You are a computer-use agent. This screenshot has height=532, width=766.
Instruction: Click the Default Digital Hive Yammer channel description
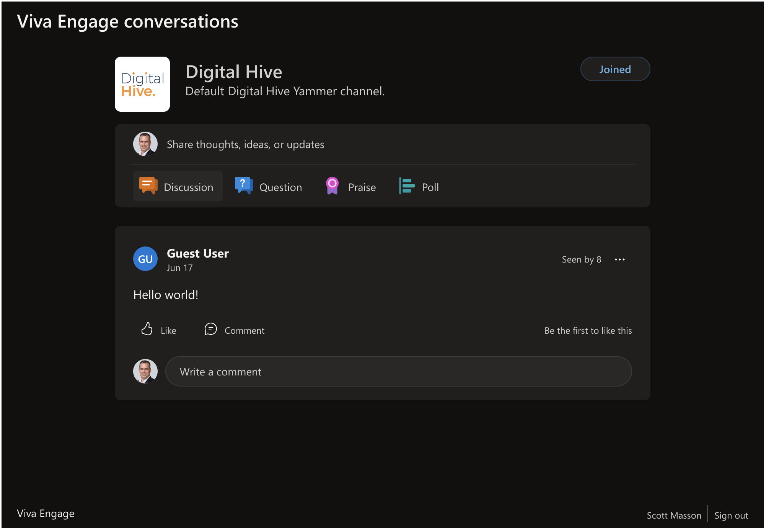coord(285,91)
